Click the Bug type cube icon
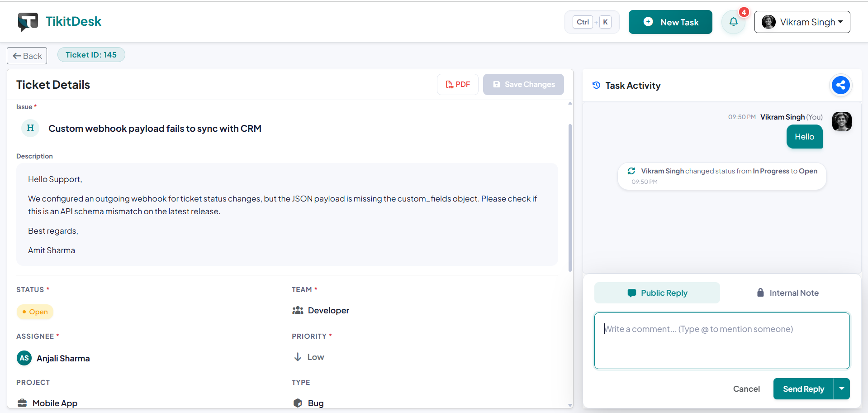 [x=298, y=403]
